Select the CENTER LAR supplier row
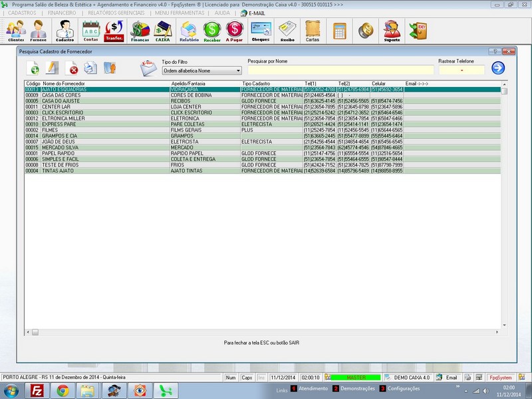This screenshot has width=532, height=399. pyautogui.click(x=263, y=107)
